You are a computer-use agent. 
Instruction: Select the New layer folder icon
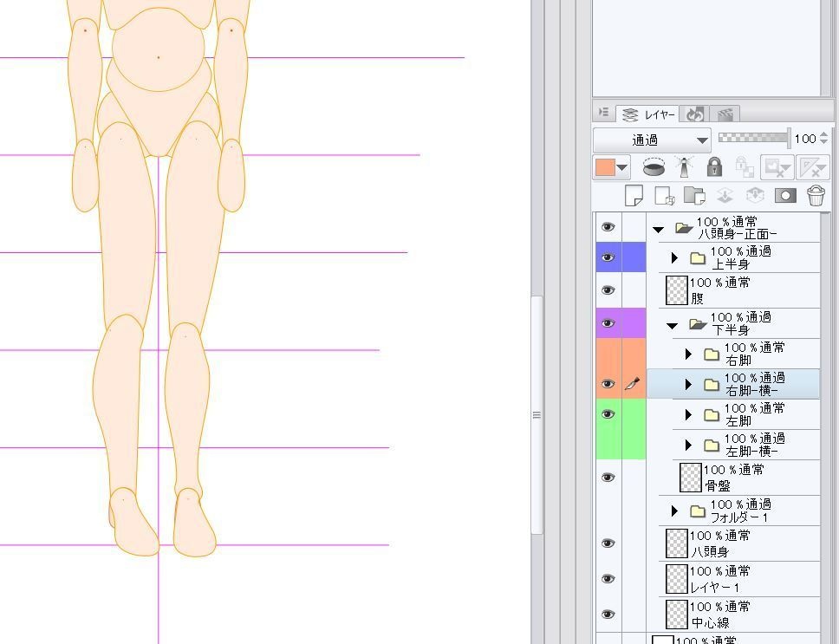point(693,195)
